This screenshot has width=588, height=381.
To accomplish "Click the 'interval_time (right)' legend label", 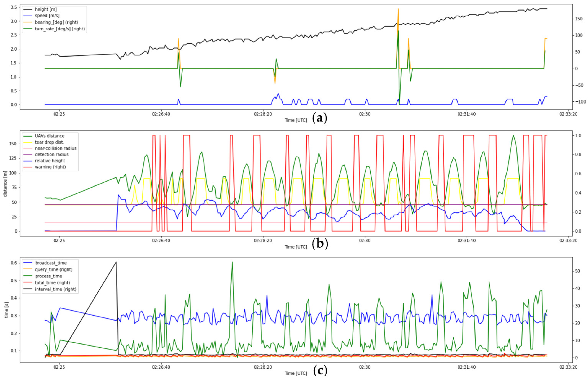I will click(x=56, y=289).
